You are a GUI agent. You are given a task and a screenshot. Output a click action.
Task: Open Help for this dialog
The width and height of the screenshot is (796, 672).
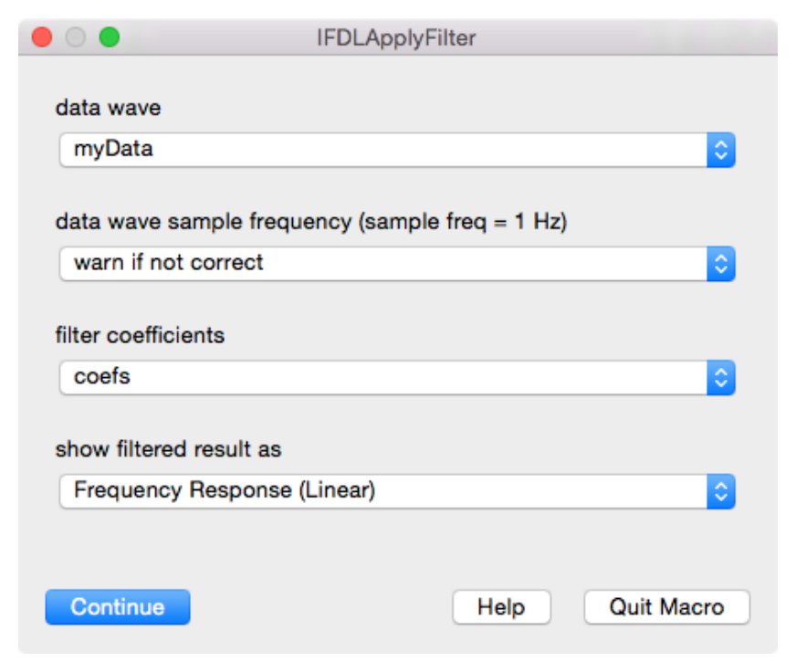(501, 607)
